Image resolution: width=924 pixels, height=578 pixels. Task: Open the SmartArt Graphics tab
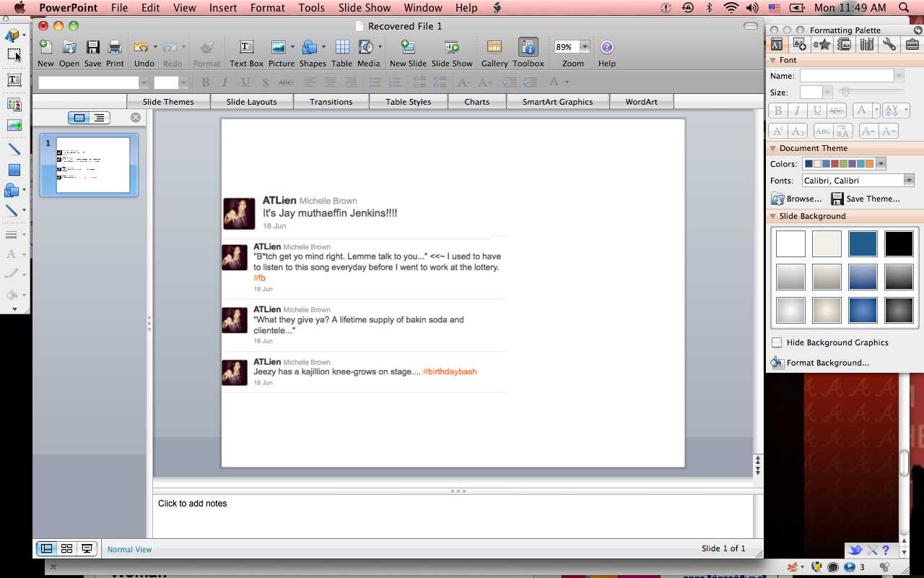(x=557, y=102)
